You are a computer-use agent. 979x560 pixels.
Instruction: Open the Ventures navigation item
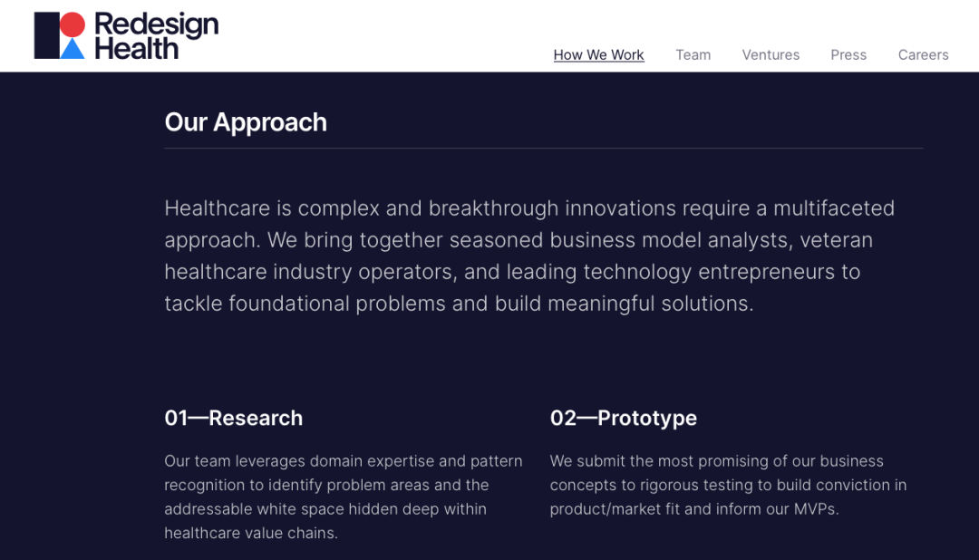771,54
